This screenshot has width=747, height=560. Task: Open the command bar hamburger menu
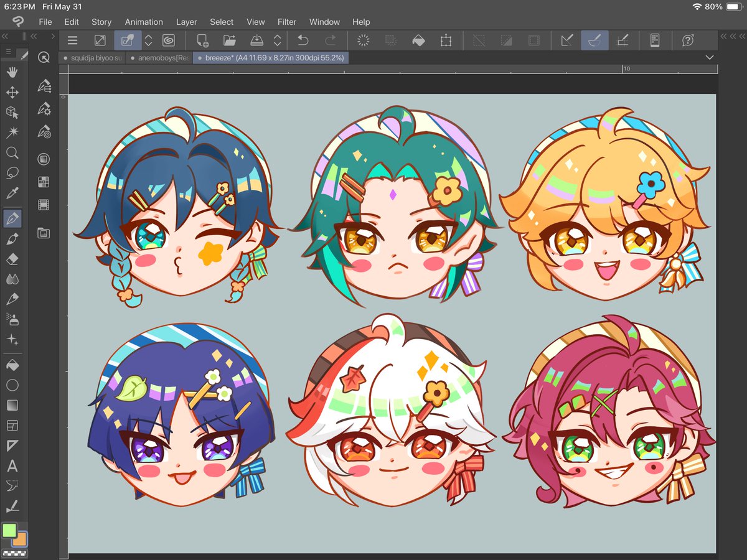72,40
